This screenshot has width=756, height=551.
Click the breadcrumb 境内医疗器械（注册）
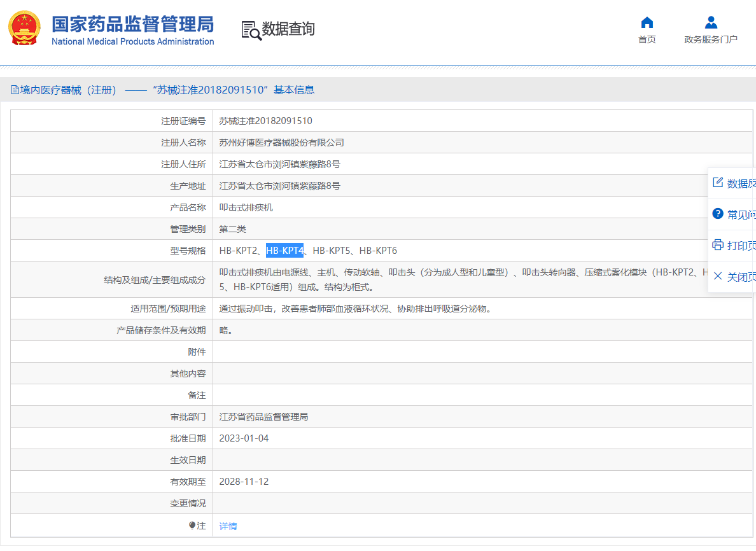tap(68, 90)
